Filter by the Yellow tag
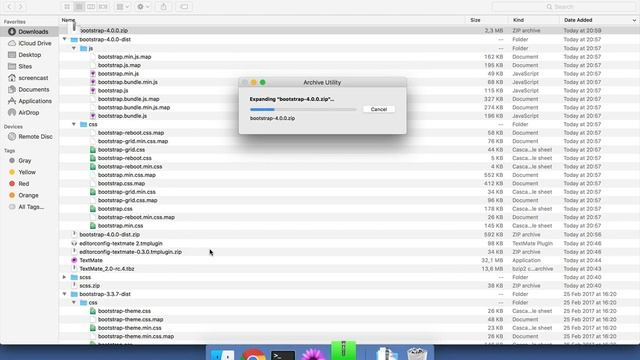 point(22,172)
